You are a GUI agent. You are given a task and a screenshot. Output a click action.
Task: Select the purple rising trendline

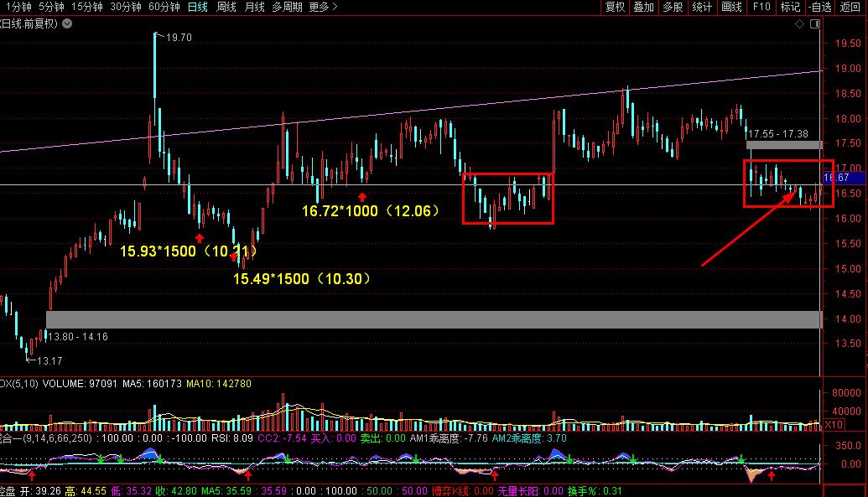[409, 111]
